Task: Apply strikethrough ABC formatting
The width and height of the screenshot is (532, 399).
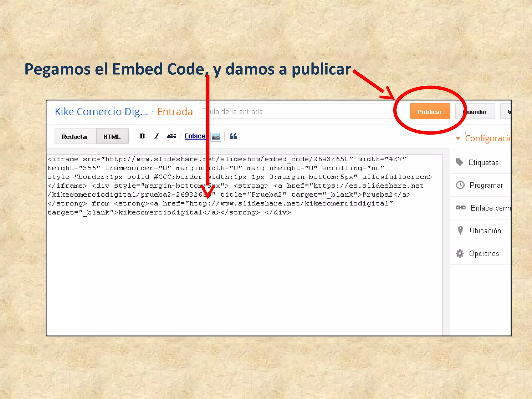Action: pos(171,136)
